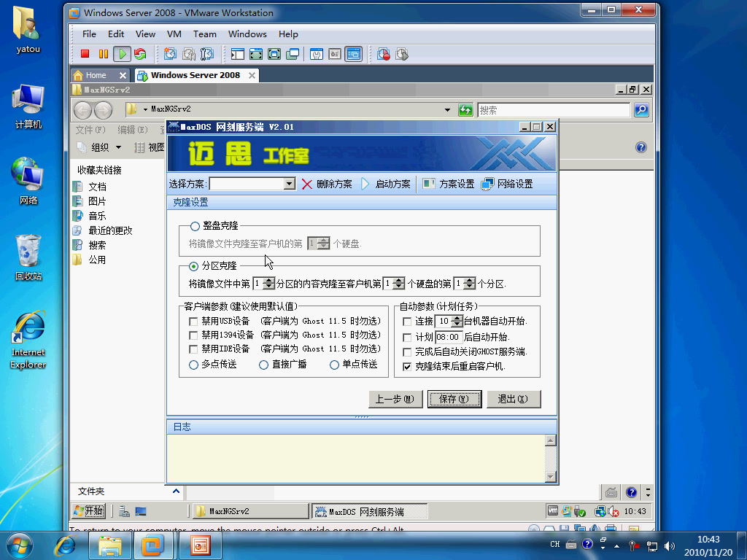The image size is (747, 560).
Task: Open 方案设置 (plan settings) via its icon
Action: [x=429, y=183]
